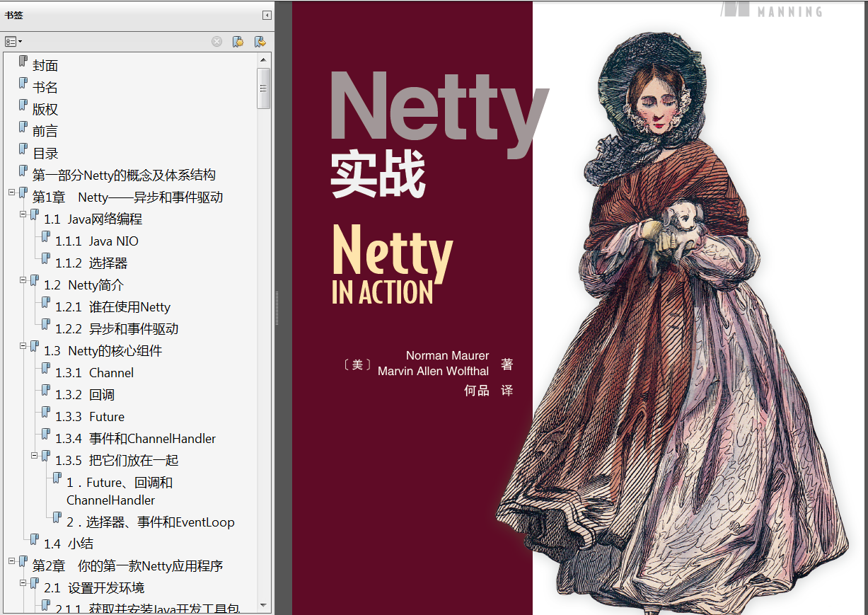Click the Netty实战 book cover page

tap(578, 308)
